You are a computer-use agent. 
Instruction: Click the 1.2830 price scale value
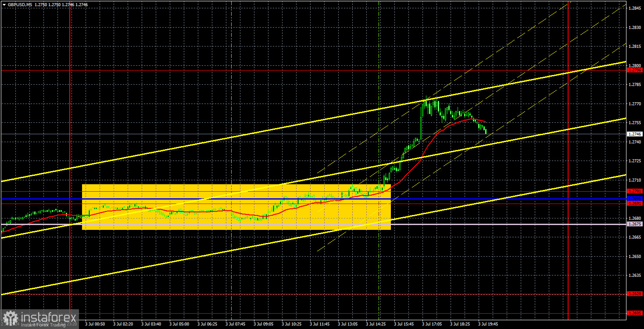(x=635, y=27)
